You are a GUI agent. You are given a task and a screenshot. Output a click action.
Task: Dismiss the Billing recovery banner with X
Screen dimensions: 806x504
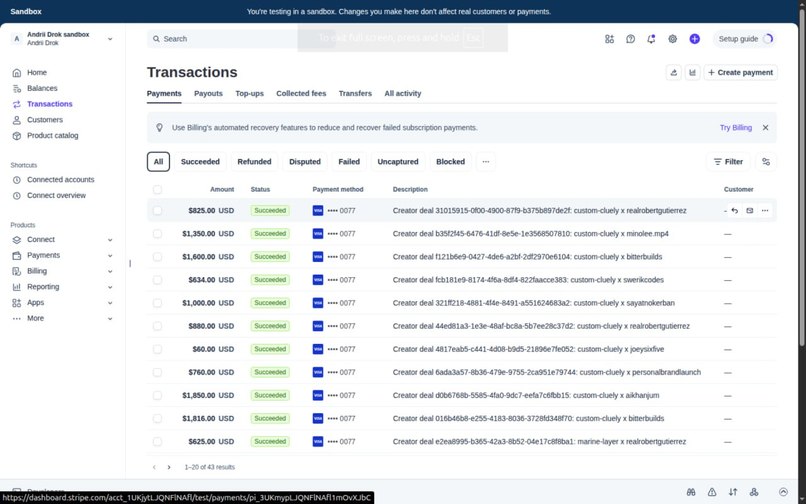pyautogui.click(x=765, y=128)
